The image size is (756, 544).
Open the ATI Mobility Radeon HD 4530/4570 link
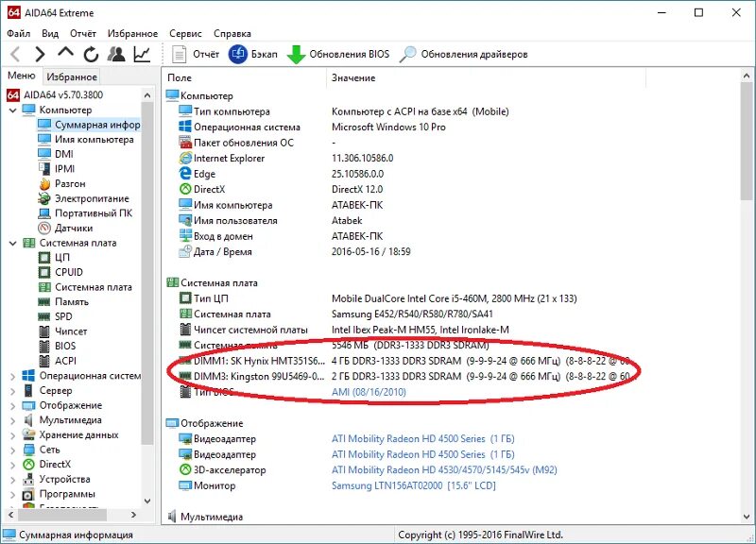click(x=444, y=469)
